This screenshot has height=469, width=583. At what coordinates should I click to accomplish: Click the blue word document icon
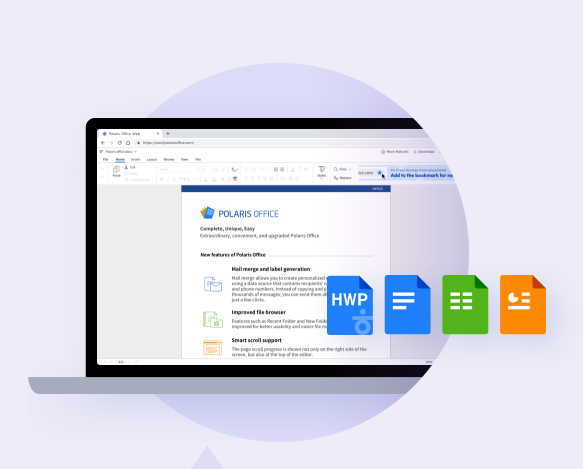[x=408, y=305]
